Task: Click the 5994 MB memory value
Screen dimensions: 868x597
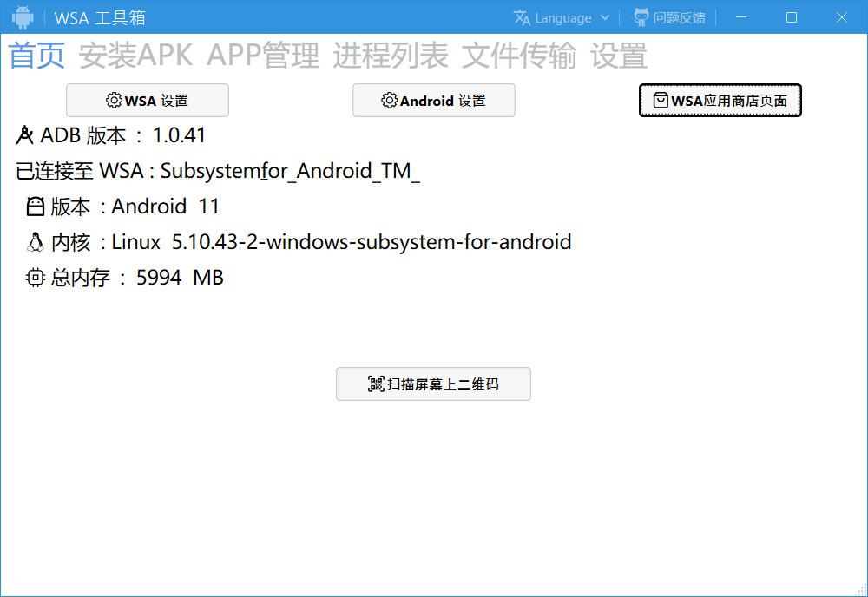Action: [180, 278]
